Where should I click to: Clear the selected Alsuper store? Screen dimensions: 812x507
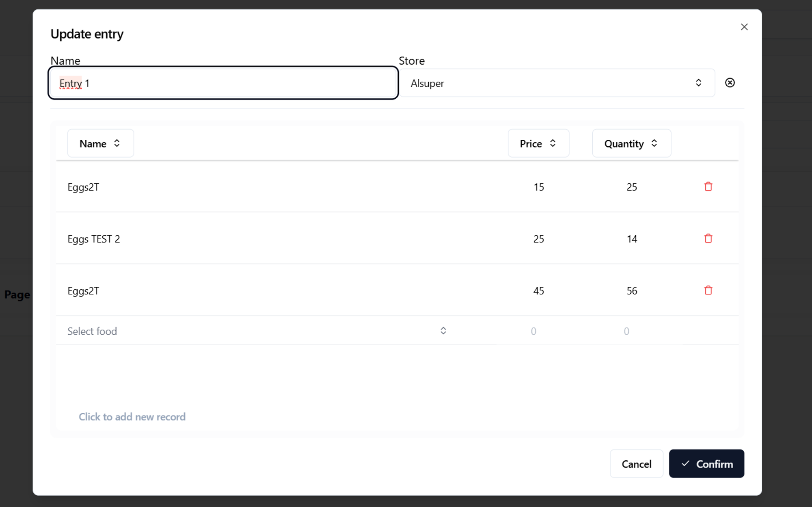(x=730, y=82)
